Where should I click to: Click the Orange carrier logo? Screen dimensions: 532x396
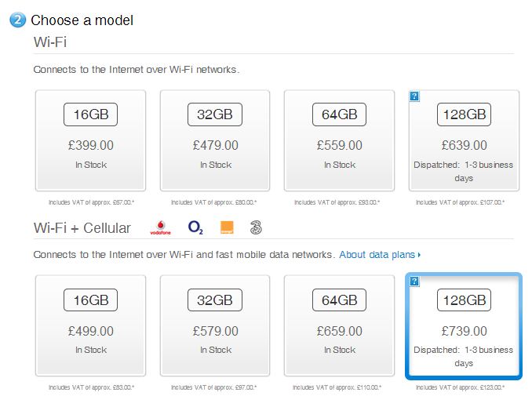click(226, 228)
